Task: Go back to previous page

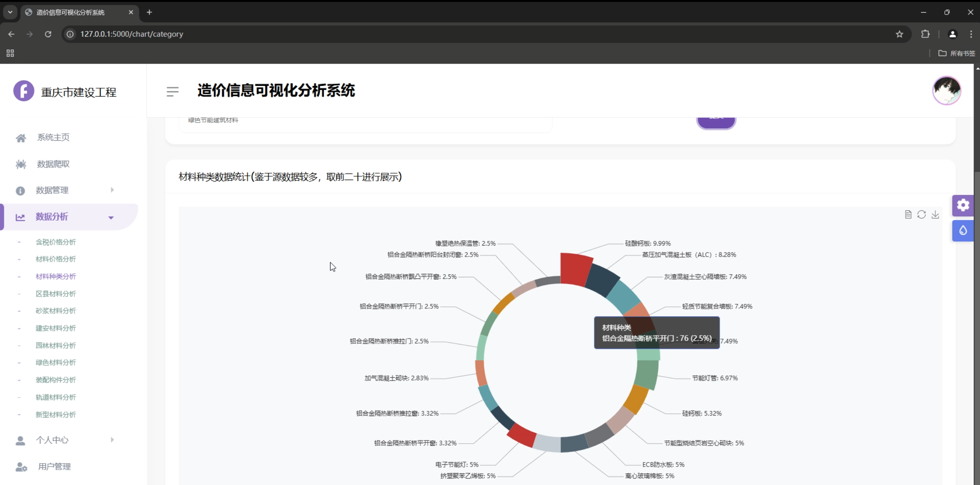Action: click(11, 34)
